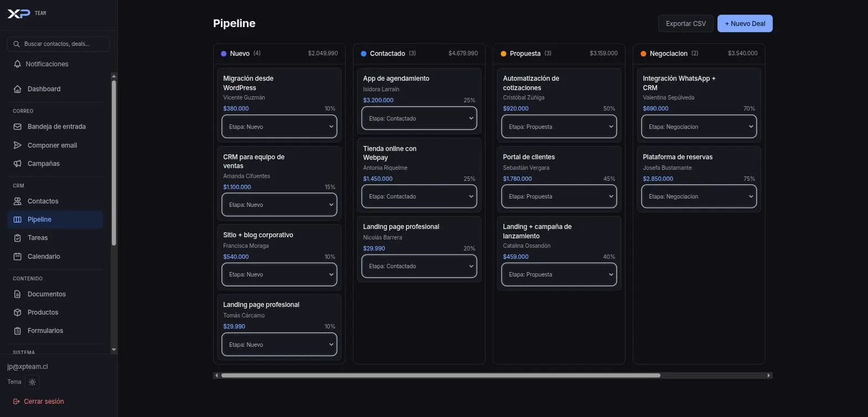The width and height of the screenshot is (868, 417).
Task: Click the Bandeja de entrada envelope icon
Action: coord(18,127)
